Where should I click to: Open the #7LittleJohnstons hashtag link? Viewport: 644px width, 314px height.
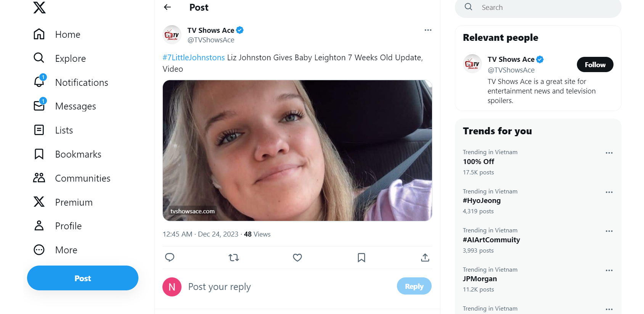(x=194, y=58)
